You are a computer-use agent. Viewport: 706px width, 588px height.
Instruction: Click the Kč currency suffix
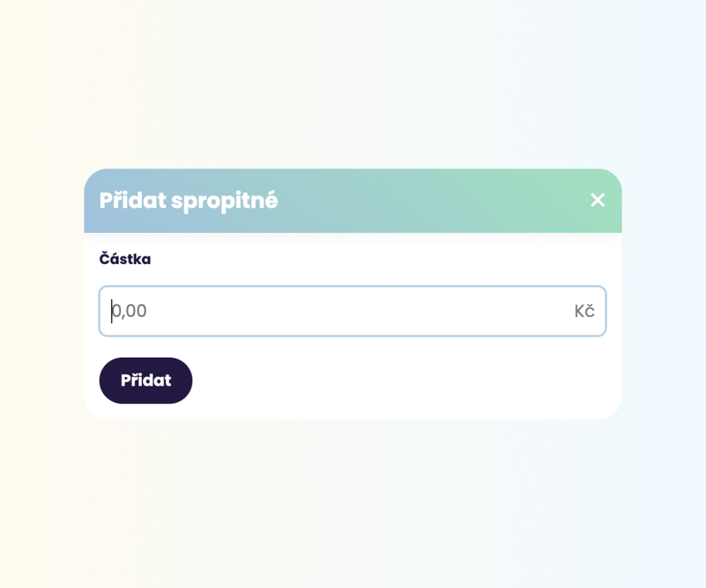pos(584,311)
